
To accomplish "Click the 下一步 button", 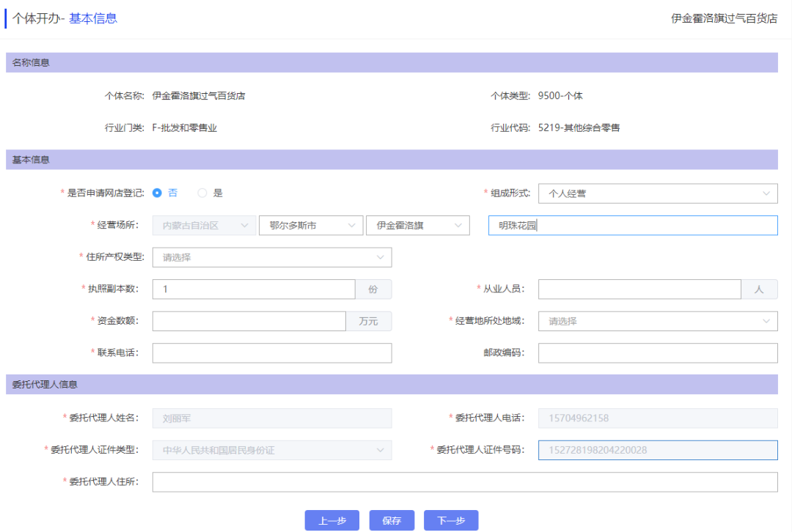I will click(452, 520).
